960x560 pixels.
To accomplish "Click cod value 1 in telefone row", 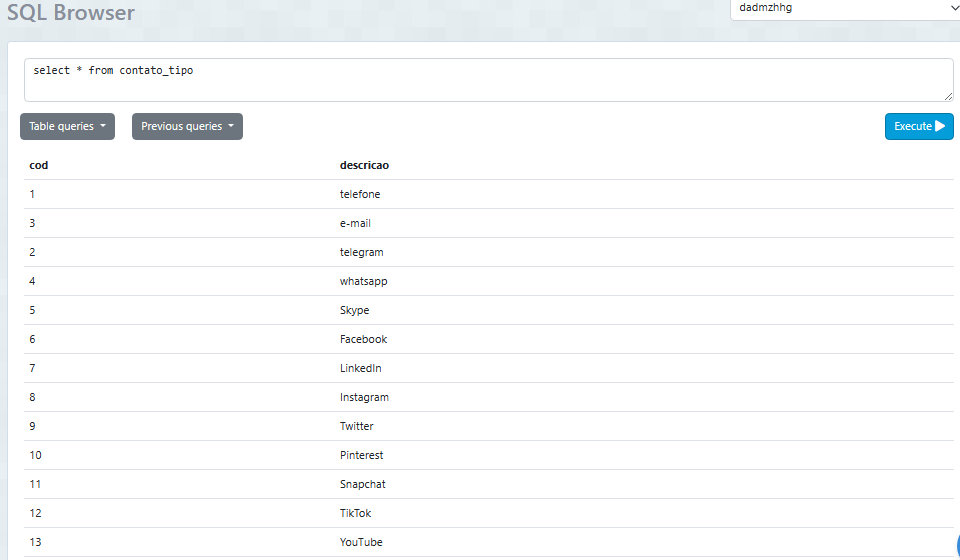I will (x=32, y=194).
